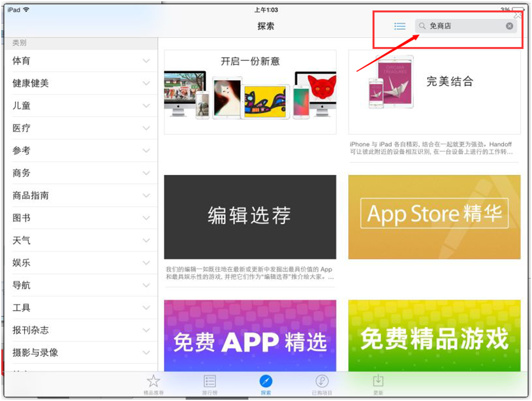Open the 完美结合 banner

[434, 92]
